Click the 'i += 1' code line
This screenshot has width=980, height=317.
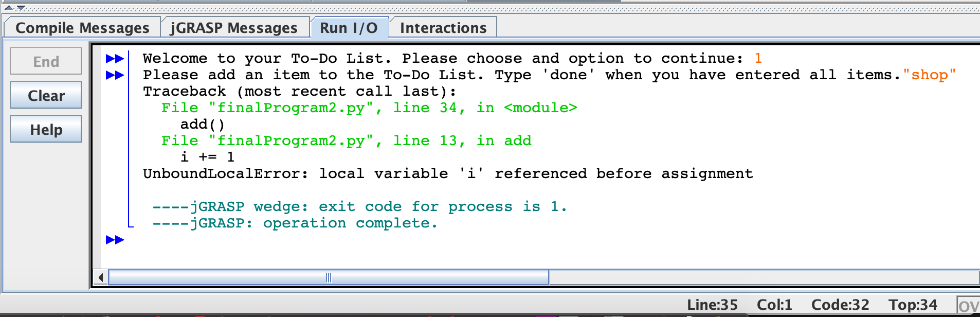[x=207, y=157]
